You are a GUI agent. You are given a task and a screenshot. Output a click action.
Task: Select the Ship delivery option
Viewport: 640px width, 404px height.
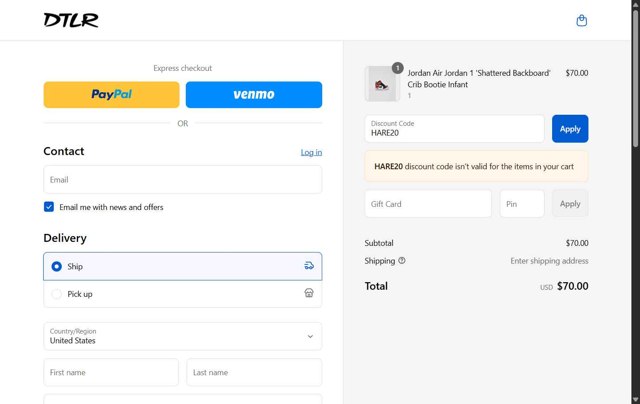57,266
